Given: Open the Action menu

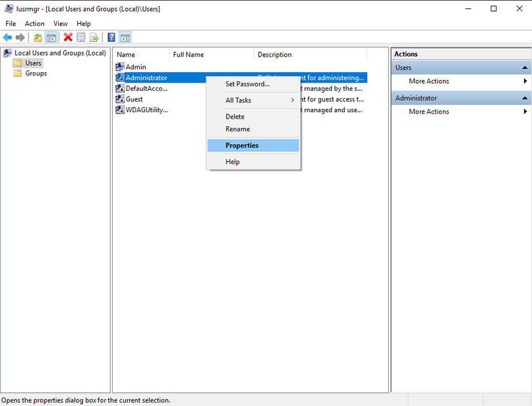Looking at the screenshot, I should (34, 23).
